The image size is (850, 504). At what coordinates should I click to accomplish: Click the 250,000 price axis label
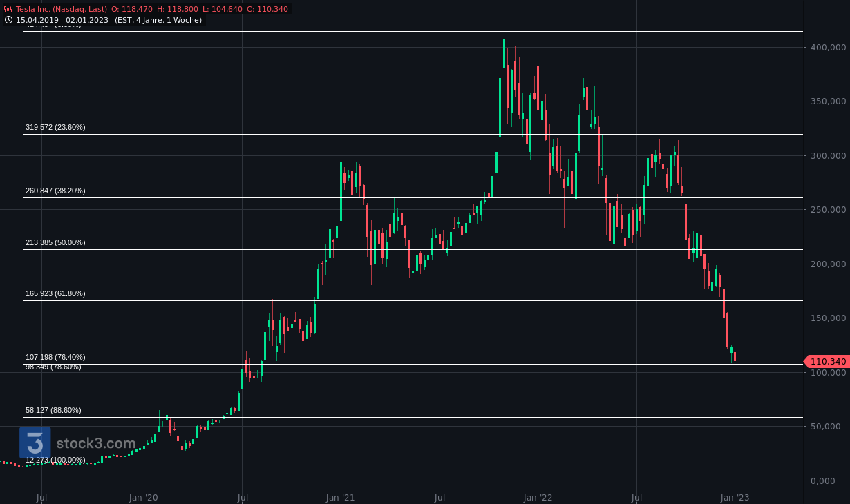click(x=828, y=209)
